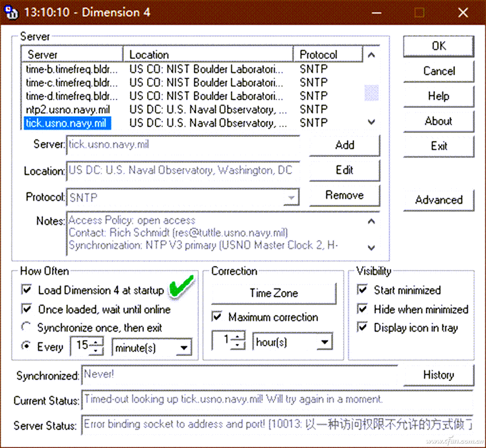Click the Notes scroll down arrow

point(371,248)
